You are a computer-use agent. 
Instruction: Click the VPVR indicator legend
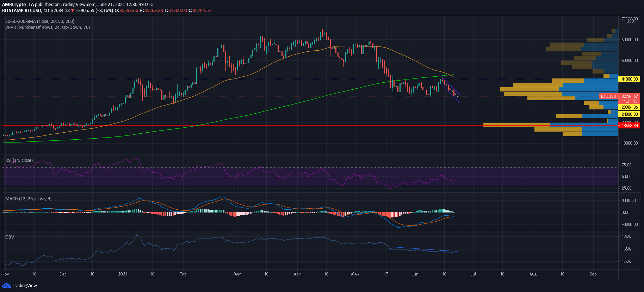pos(48,27)
